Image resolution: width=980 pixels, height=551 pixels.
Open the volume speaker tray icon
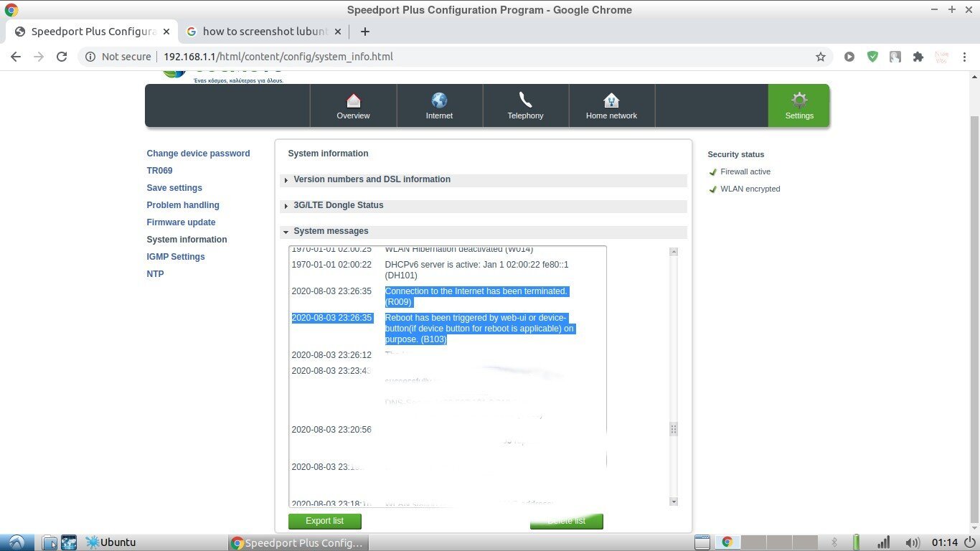913,542
